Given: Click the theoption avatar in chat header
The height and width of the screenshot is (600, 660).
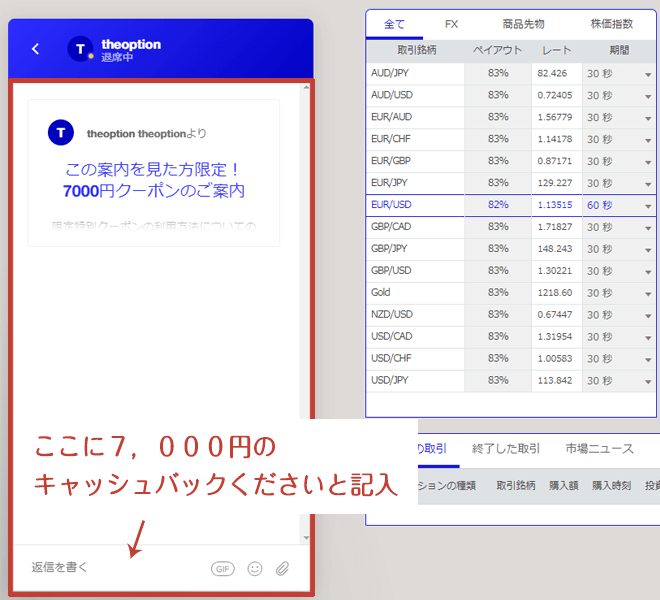Looking at the screenshot, I should [x=80, y=49].
